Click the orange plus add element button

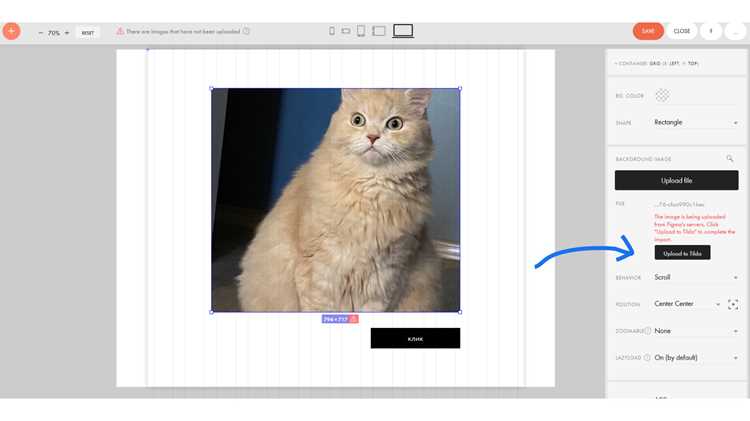point(11,31)
